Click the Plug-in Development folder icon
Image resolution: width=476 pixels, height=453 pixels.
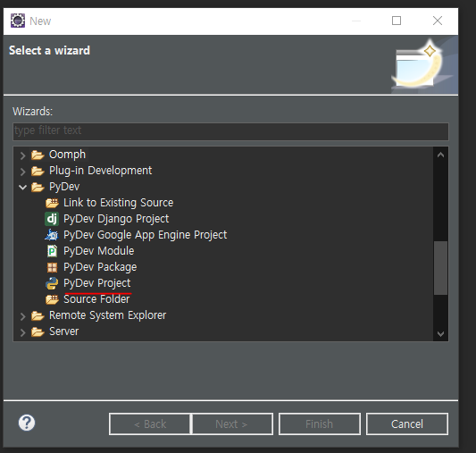pyautogui.click(x=38, y=171)
